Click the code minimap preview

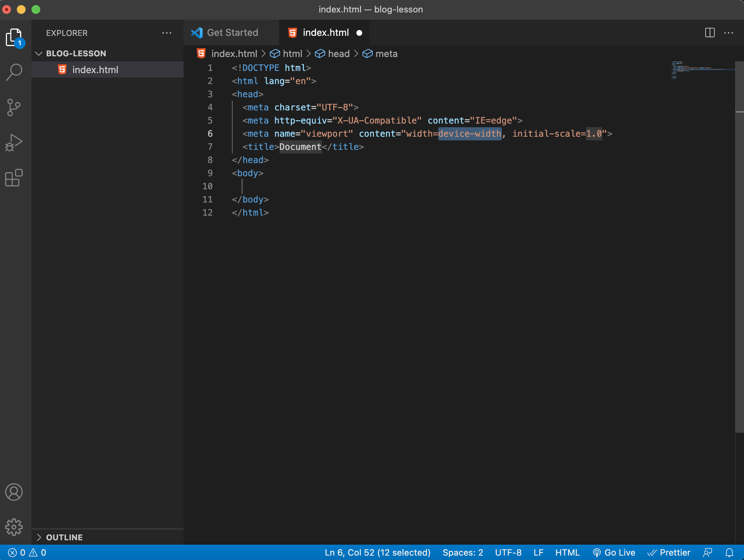pos(702,69)
